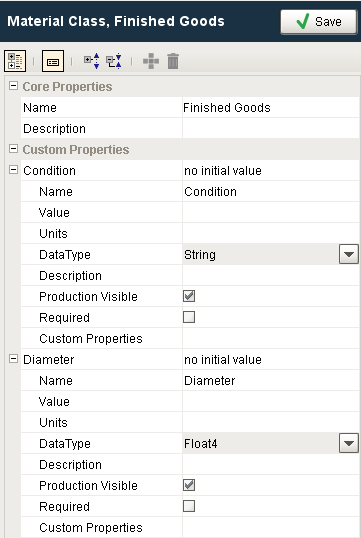Collapse the Core Properties section

(13, 86)
